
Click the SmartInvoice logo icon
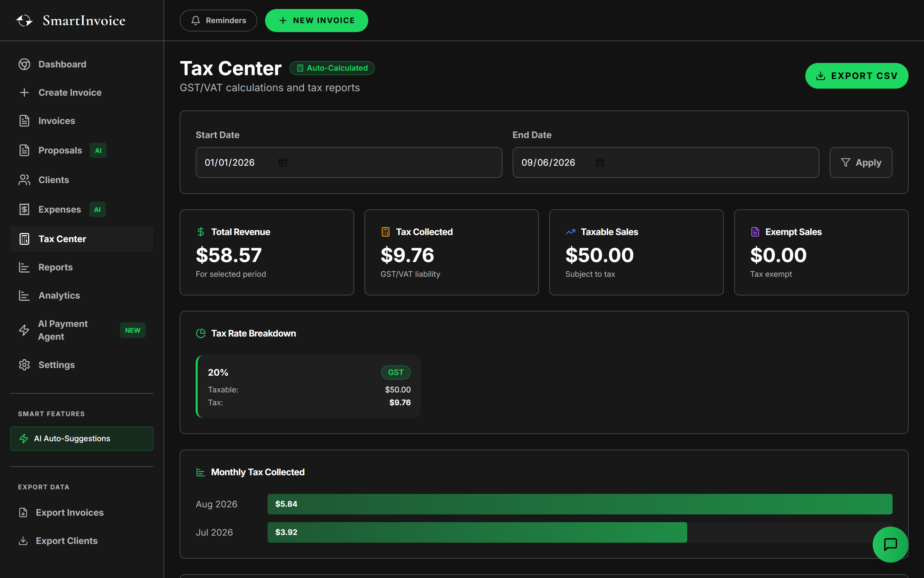click(x=24, y=20)
